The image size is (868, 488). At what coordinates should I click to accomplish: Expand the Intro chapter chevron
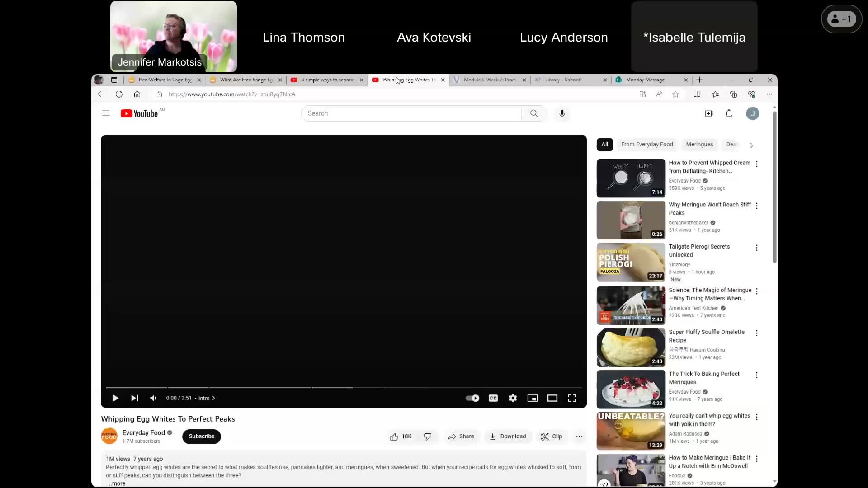tap(212, 398)
